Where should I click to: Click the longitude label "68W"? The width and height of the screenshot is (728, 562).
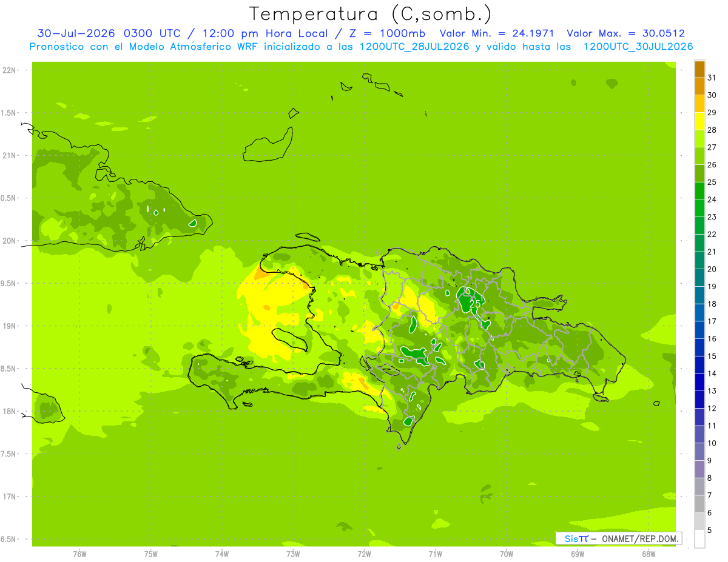[x=649, y=554]
